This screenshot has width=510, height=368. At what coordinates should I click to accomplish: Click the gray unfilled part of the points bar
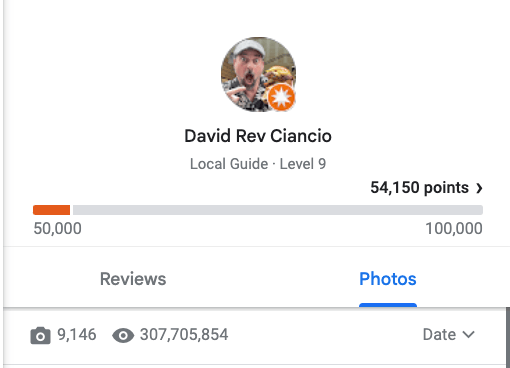pyautogui.click(x=278, y=210)
